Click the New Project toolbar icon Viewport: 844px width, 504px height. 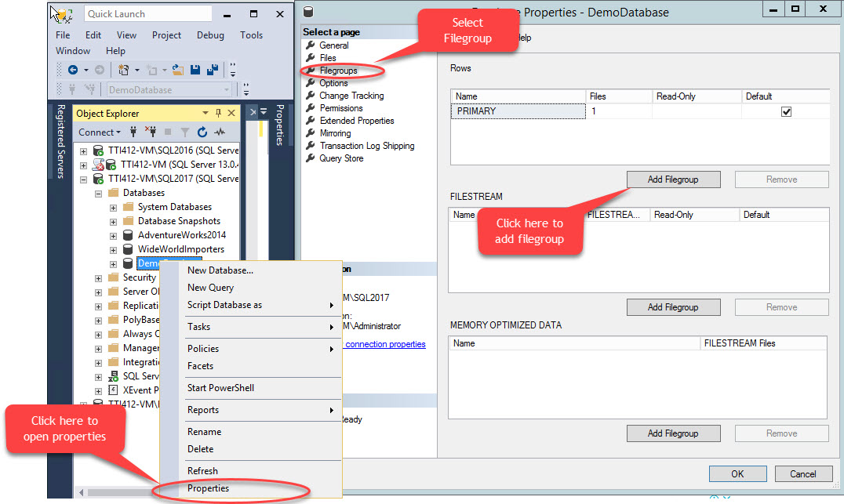click(123, 70)
